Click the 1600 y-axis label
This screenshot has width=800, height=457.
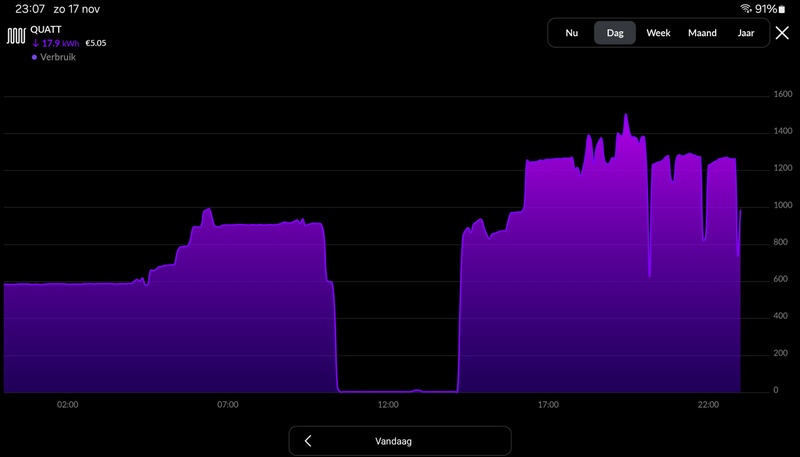783,94
